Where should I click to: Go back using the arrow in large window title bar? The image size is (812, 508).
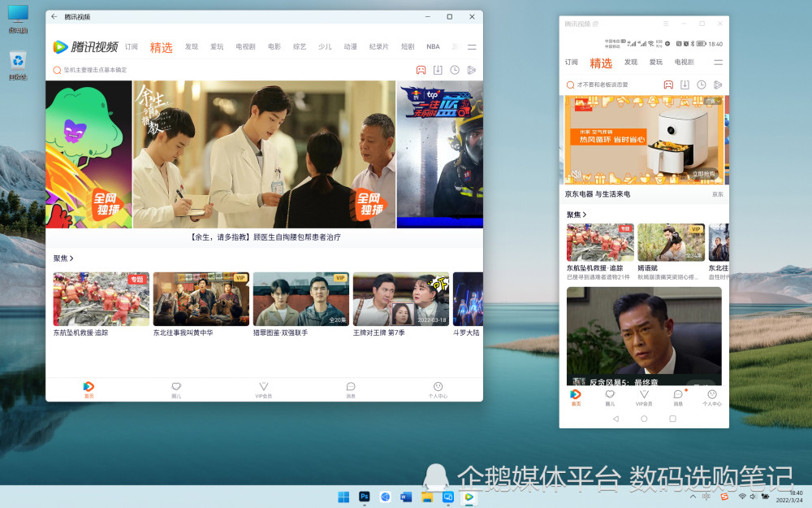(54, 16)
